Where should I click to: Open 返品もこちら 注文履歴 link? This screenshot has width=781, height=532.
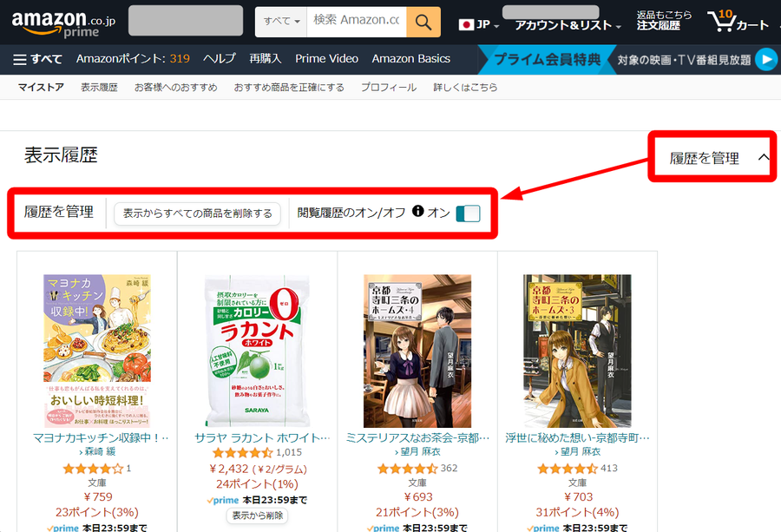pos(664,21)
